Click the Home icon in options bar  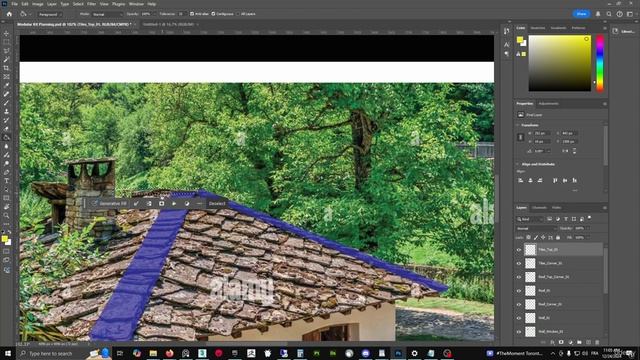click(9, 14)
